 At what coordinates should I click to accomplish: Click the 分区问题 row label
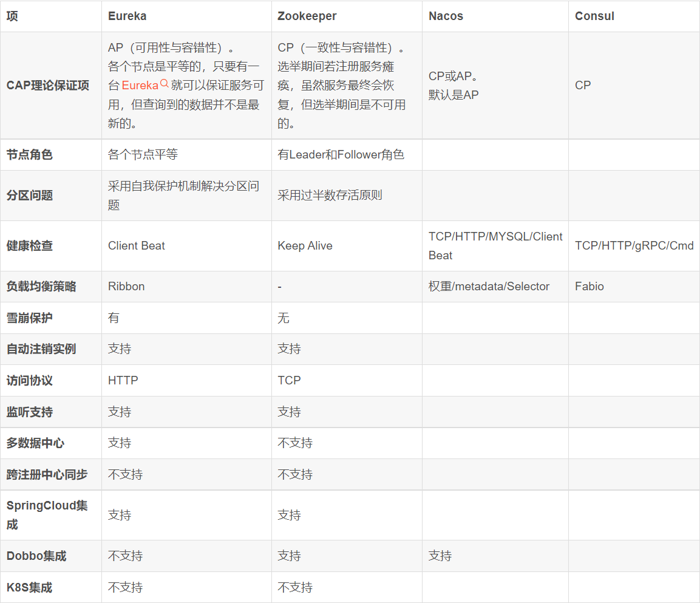pyautogui.click(x=30, y=195)
